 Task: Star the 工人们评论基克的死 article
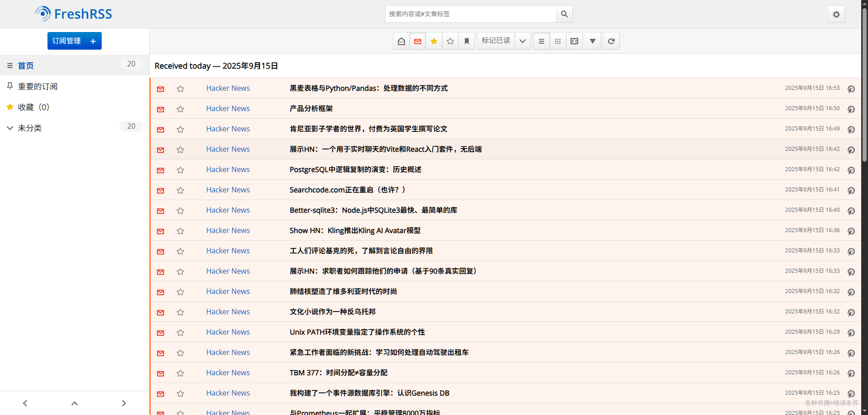180,251
